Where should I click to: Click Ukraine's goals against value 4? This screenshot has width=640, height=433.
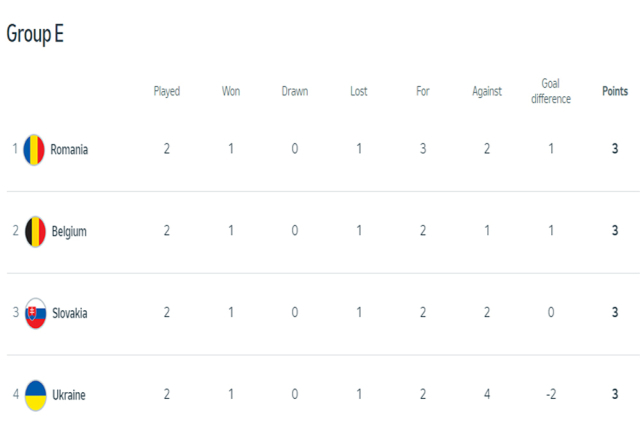click(487, 394)
